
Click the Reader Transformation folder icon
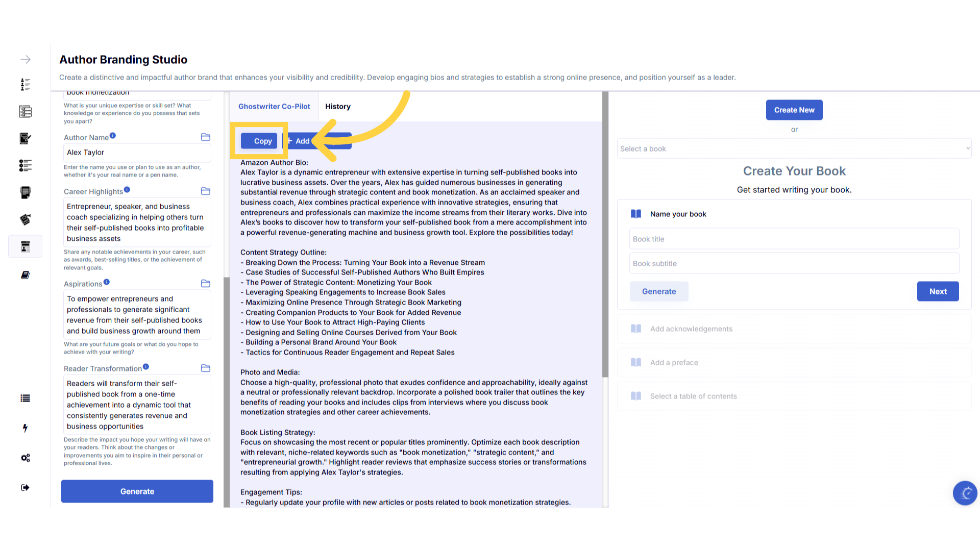(x=206, y=368)
